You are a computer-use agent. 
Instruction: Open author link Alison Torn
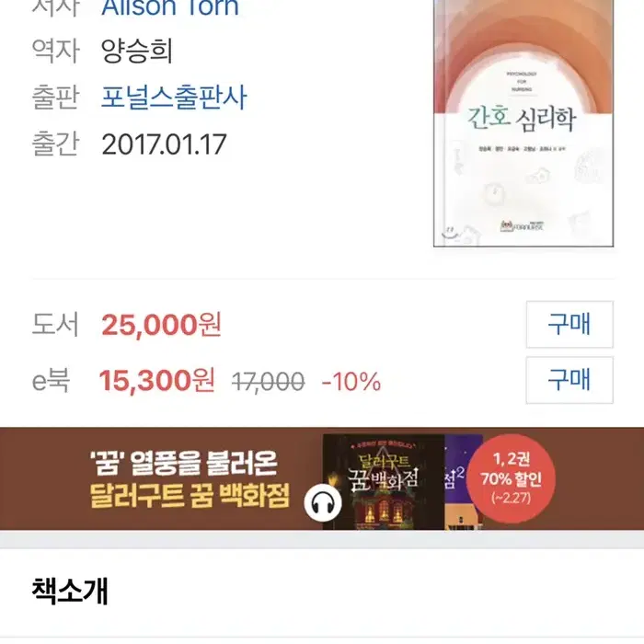tap(170, 7)
